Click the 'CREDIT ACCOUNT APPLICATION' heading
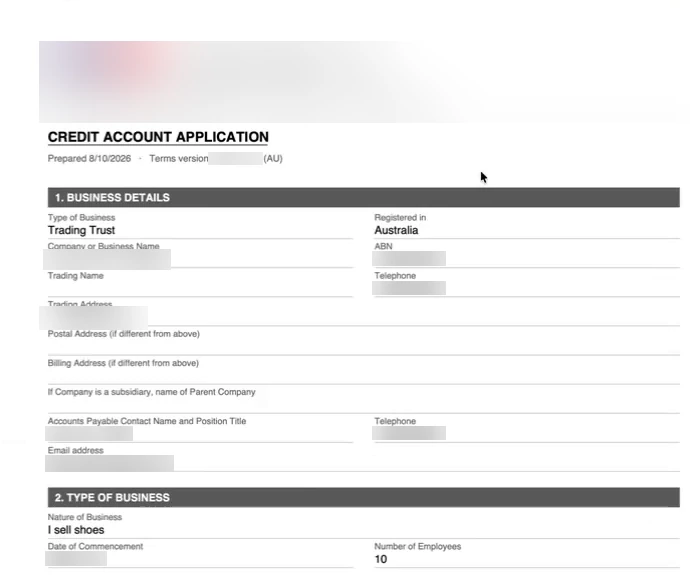Image resolution: width=690 pixels, height=575 pixels. (158, 137)
